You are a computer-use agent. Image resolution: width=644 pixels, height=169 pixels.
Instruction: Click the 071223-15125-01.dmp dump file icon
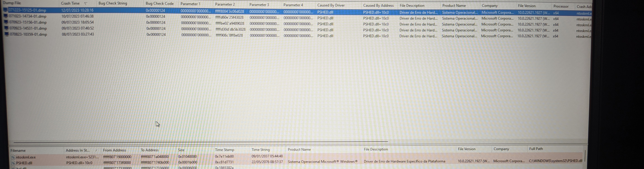[x=5, y=10]
